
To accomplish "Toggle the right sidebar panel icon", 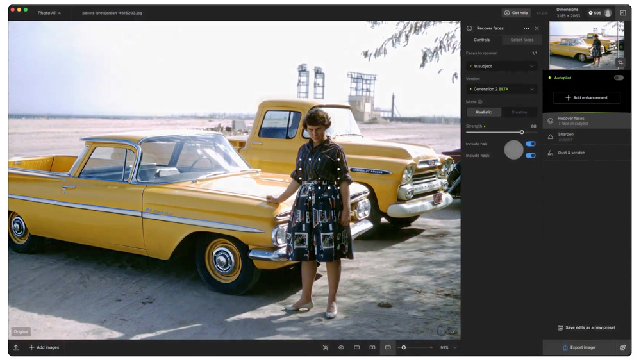I will coord(622,13).
